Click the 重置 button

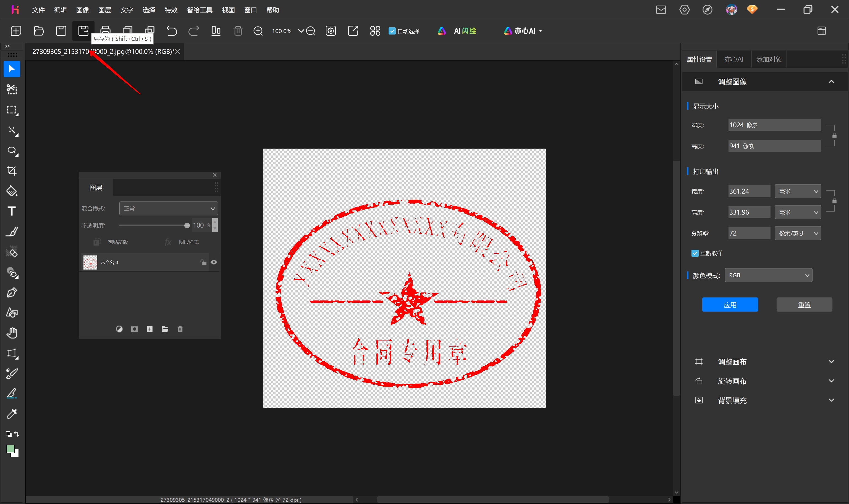(805, 305)
